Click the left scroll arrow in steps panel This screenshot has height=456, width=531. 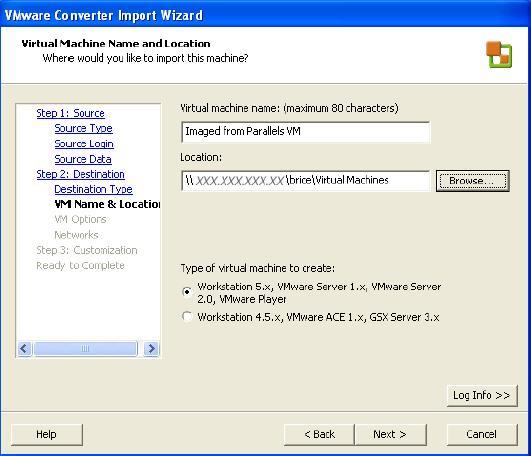pos(24,348)
